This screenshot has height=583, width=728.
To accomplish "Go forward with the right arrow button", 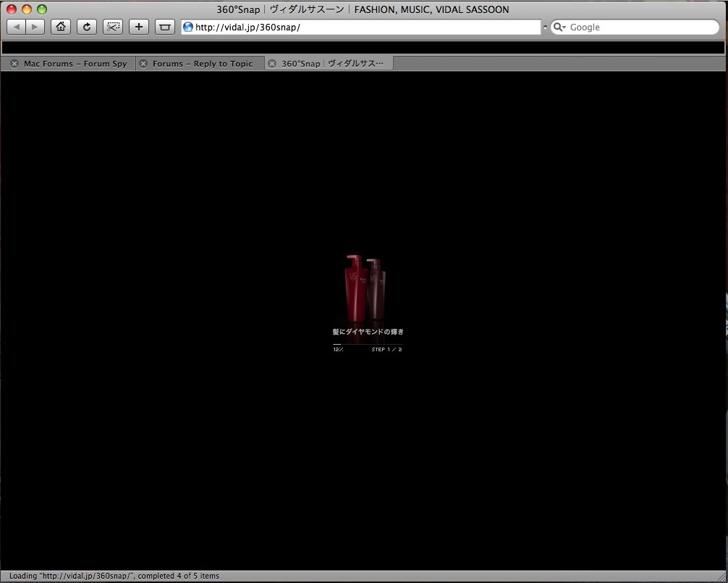I will coord(35,27).
